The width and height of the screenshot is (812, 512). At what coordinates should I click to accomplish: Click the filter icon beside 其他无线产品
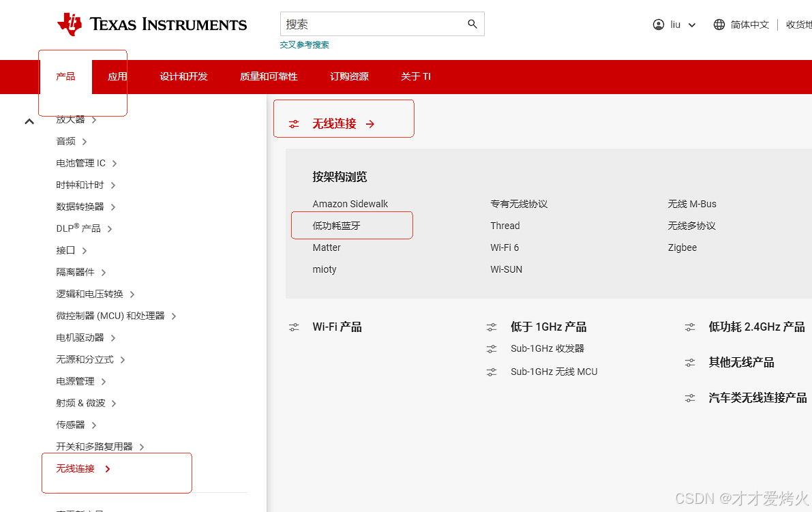pos(690,363)
